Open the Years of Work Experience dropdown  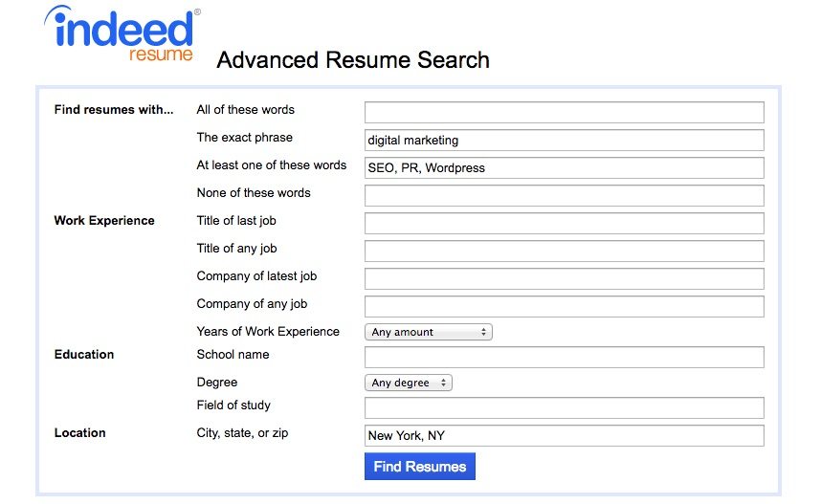[x=429, y=332]
